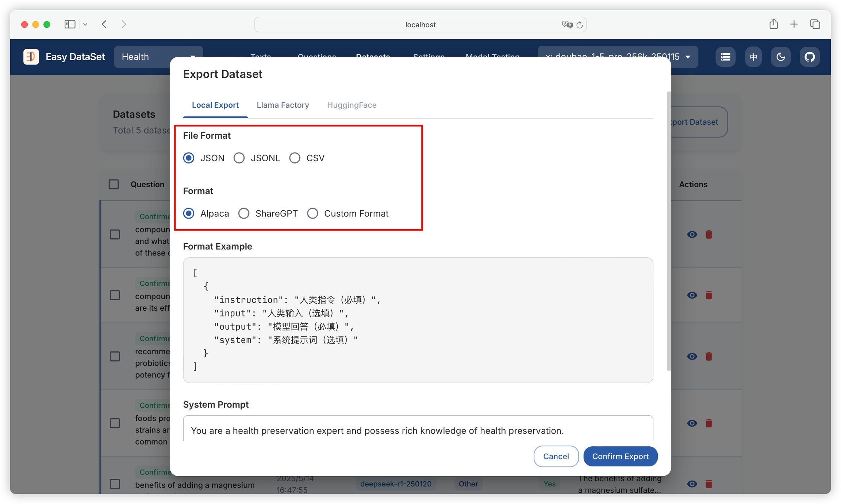The height and width of the screenshot is (504, 841).
Task: Pick the Custom Format option
Action: pos(312,213)
